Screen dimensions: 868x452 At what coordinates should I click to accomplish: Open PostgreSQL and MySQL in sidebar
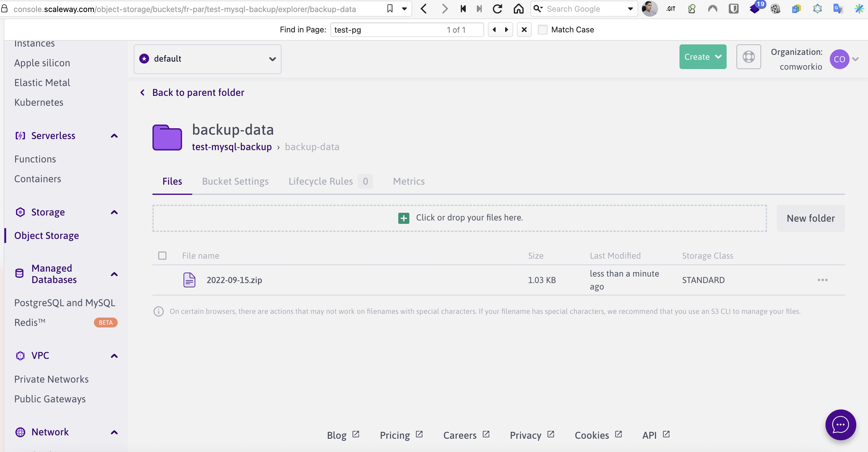pos(65,302)
